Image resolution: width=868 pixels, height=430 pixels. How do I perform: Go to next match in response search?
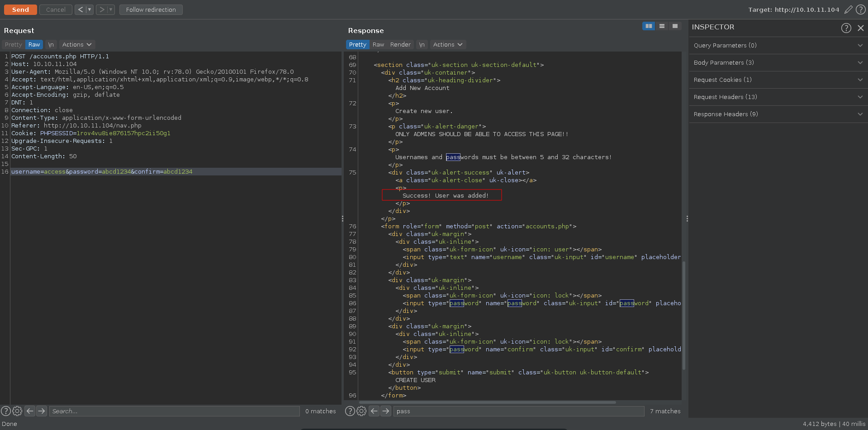tap(385, 411)
